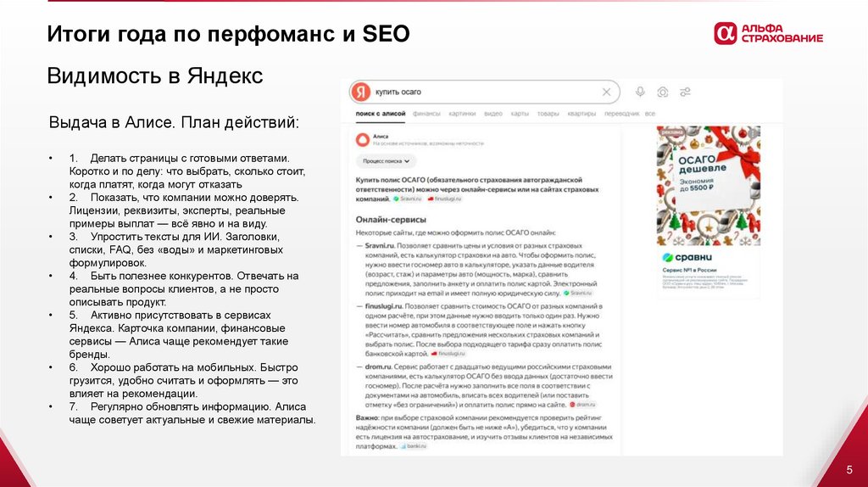The height and width of the screenshot is (487, 868).
Task: Open Sravni.ru source chip after intro paragraph
Action: tap(408, 199)
